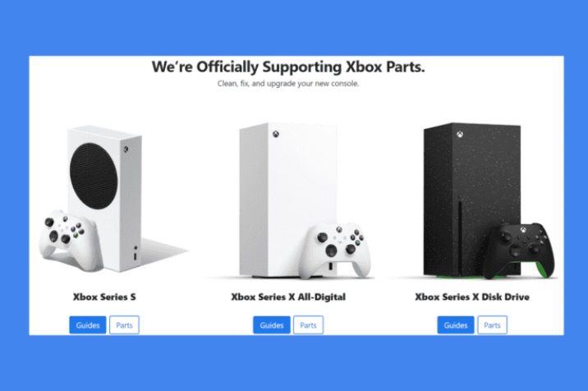Click the black controller with green grip
Screen dimensions: 588x391
click(x=519, y=251)
